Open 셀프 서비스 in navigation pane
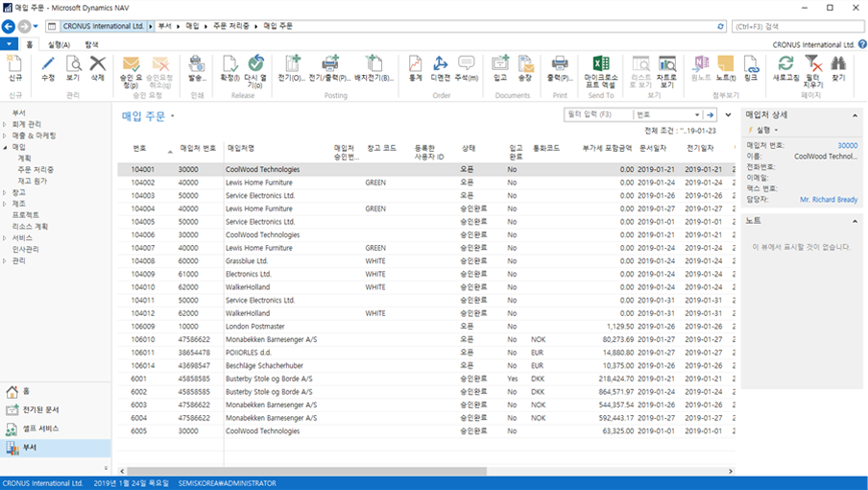Viewport: 868px width, 490px height. tap(56, 429)
